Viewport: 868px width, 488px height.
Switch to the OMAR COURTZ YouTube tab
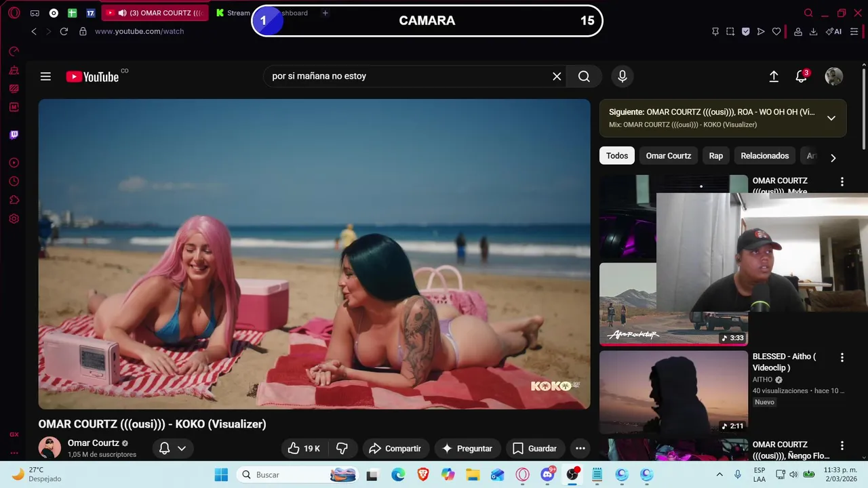(x=155, y=13)
